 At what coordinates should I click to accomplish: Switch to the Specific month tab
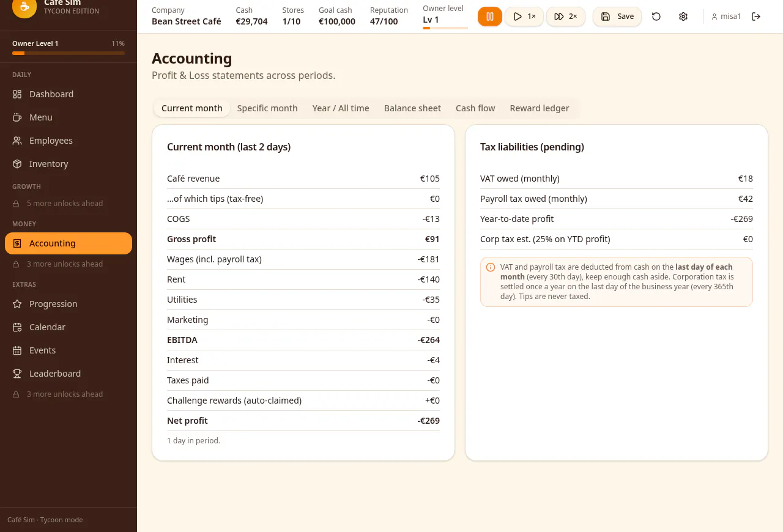267,108
